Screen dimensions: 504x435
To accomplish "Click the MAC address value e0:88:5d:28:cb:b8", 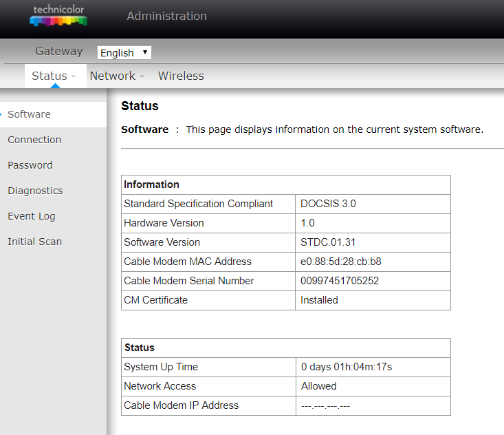I will pyautogui.click(x=341, y=262).
